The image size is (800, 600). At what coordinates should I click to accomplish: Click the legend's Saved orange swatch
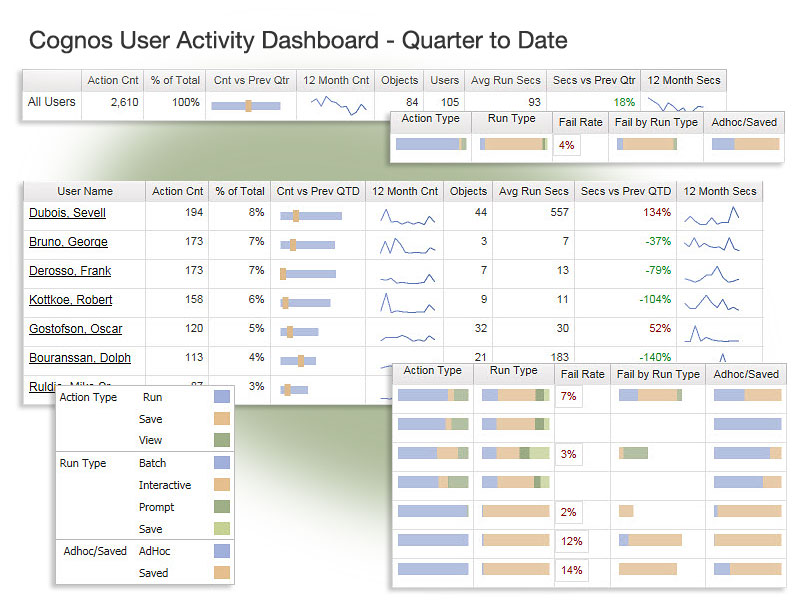[222, 572]
